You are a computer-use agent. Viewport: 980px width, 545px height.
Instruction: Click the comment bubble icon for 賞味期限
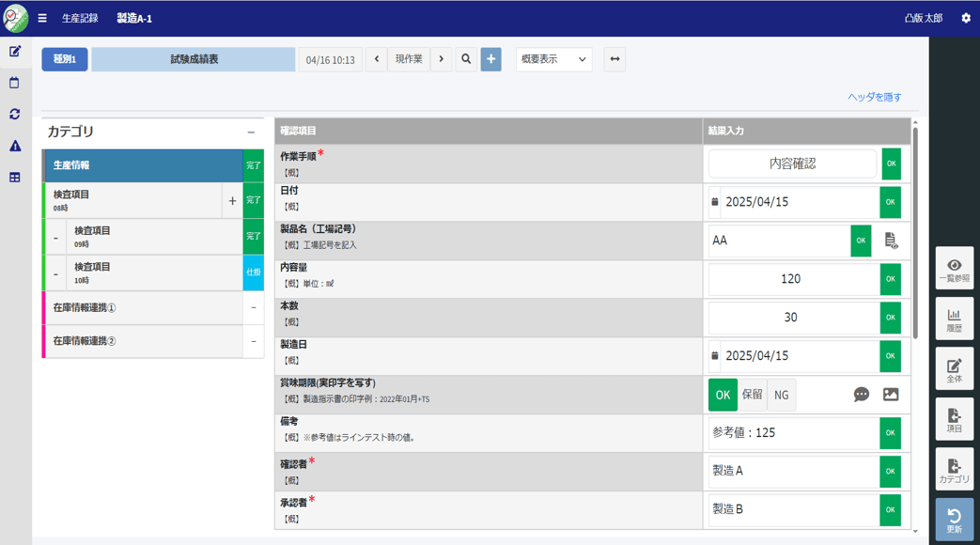(861, 395)
